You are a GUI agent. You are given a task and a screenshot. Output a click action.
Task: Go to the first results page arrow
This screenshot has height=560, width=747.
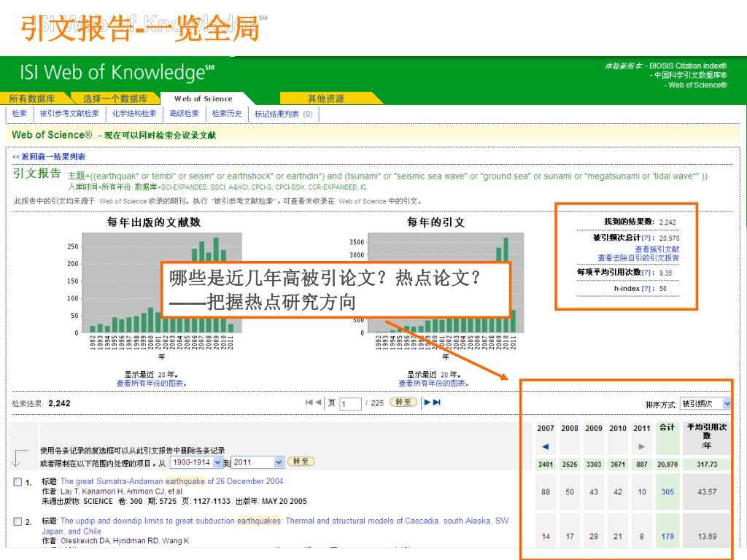point(309,402)
